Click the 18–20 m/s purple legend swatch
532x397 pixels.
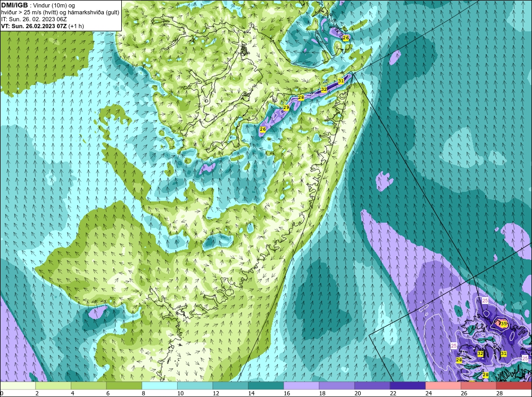(x=337, y=386)
